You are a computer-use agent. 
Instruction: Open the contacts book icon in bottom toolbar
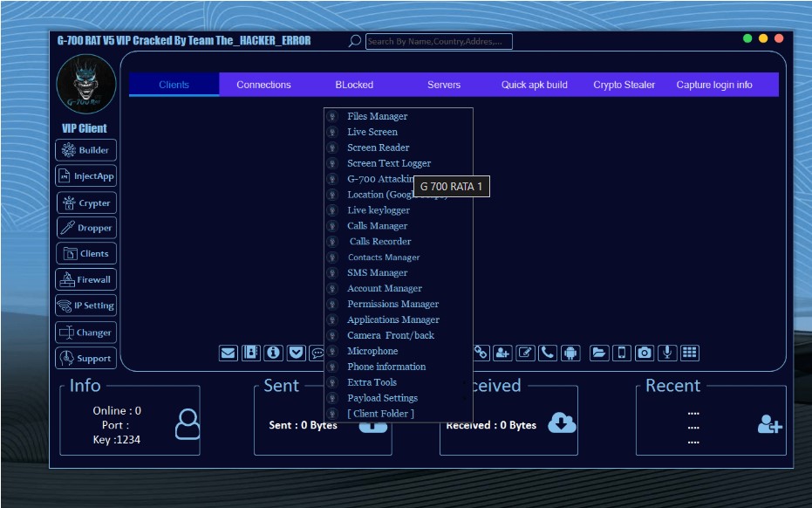pos(251,353)
